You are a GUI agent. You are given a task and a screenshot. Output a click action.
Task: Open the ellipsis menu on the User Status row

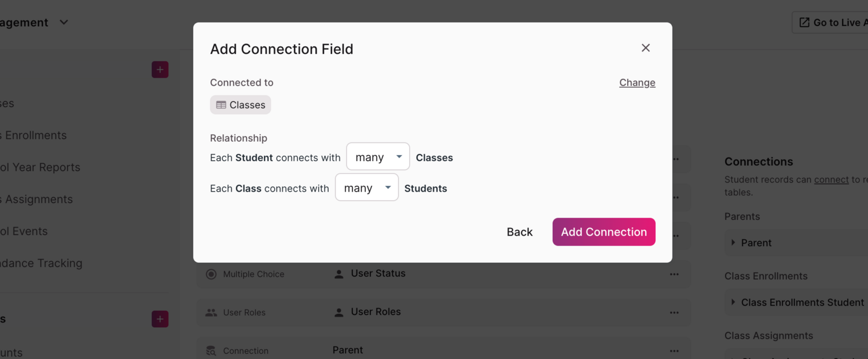(x=674, y=274)
